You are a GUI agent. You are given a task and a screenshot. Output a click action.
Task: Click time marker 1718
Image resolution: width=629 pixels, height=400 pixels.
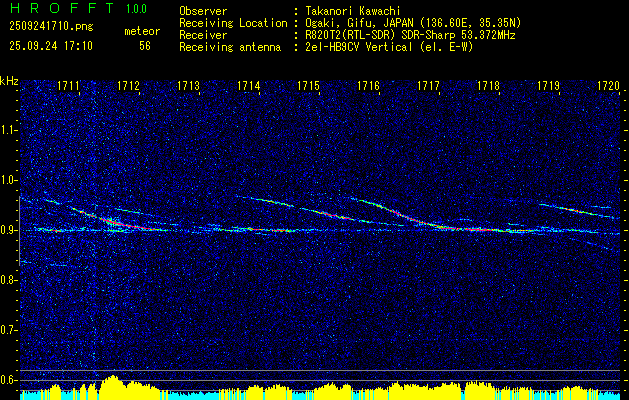[489, 85]
